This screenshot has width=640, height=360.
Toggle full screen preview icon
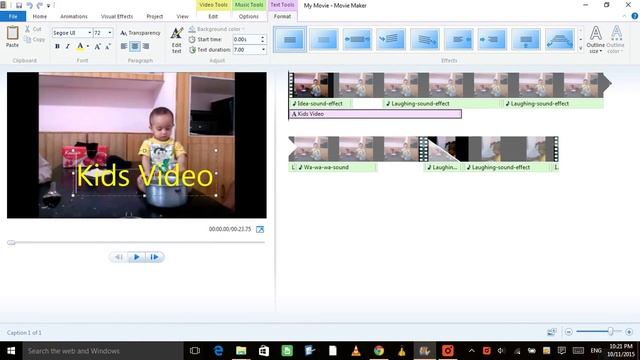[260, 229]
